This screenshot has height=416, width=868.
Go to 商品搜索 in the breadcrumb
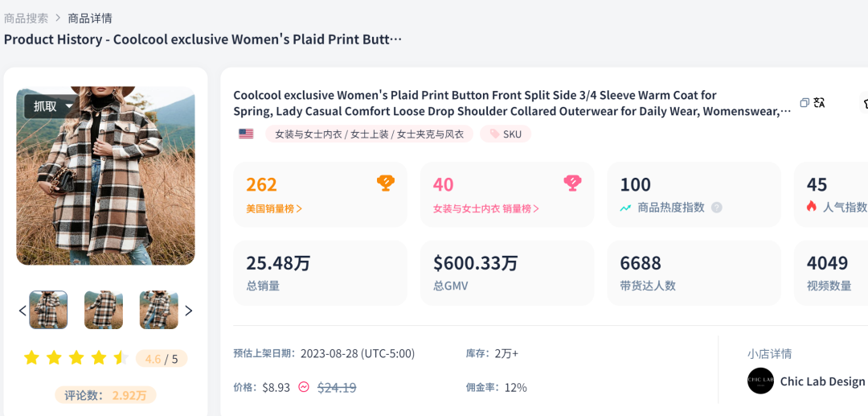click(26, 18)
